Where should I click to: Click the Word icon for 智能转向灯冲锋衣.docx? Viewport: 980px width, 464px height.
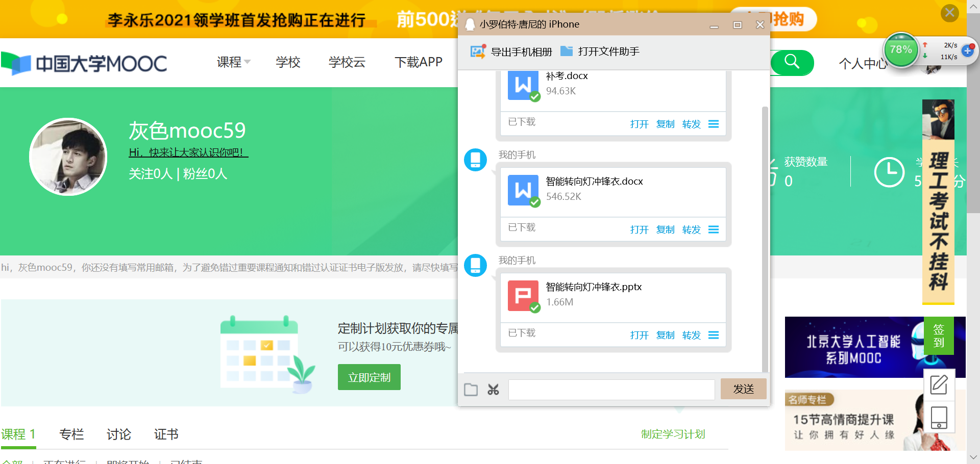[523, 191]
